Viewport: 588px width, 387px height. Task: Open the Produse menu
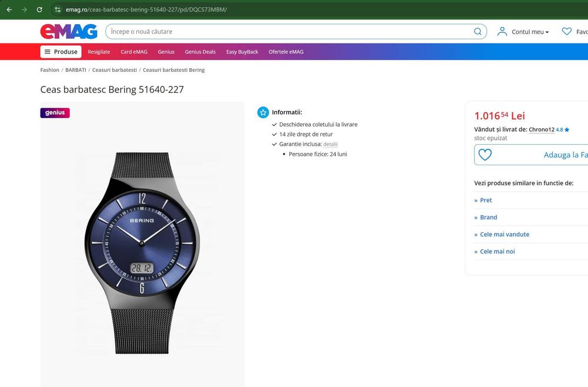click(61, 52)
